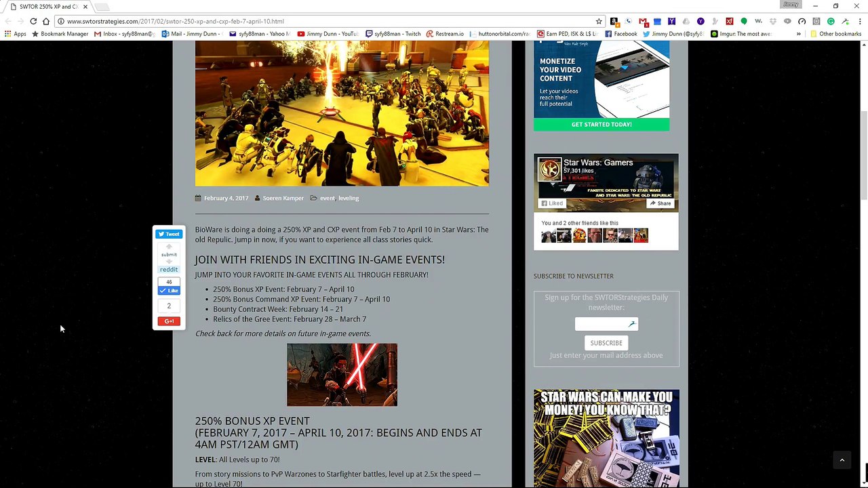Open the purple circle Yahoo extension
This screenshot has width=868, height=488.
pos(701,21)
